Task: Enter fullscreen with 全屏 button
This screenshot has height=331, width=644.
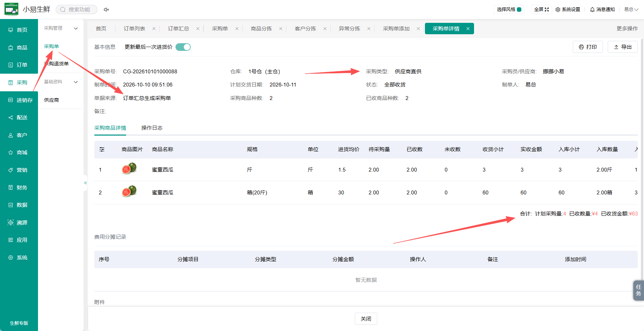Action: click(541, 9)
